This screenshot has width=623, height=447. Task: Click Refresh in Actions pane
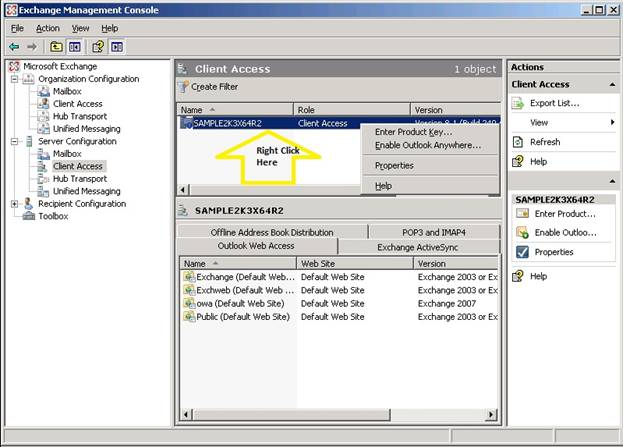click(545, 142)
